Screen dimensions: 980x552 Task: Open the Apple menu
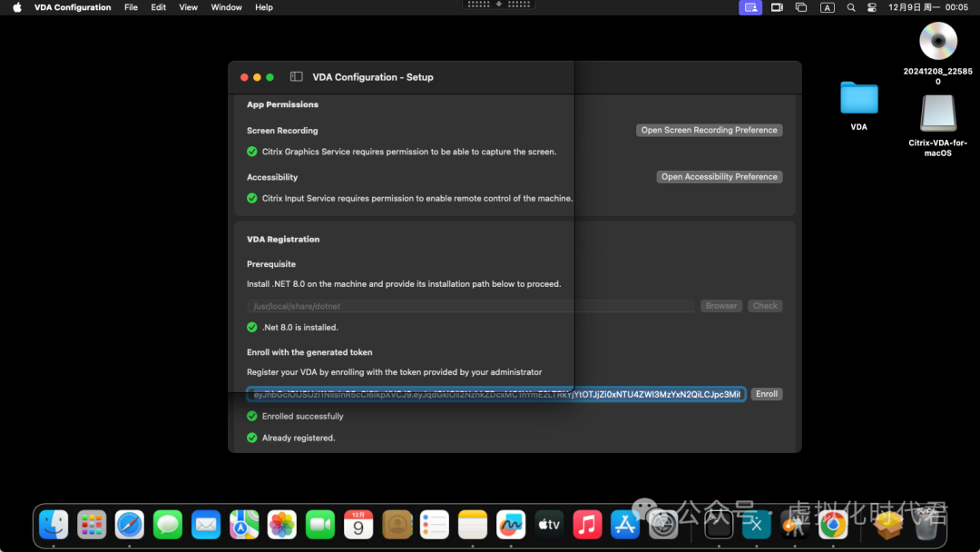click(17, 7)
